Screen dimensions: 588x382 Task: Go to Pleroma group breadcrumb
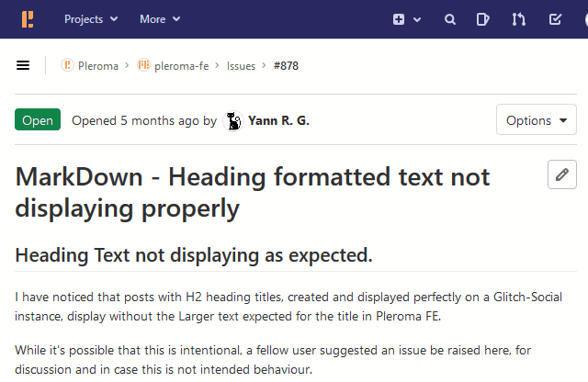click(98, 66)
